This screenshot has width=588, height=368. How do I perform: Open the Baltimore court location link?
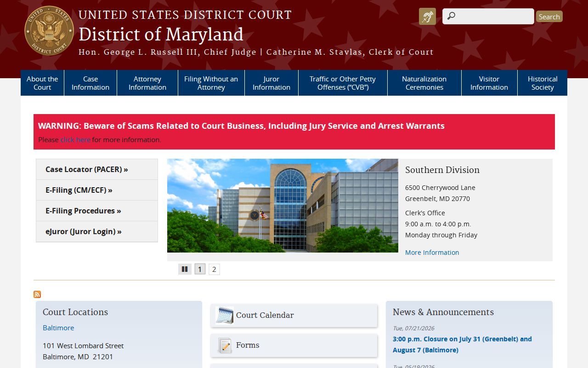click(58, 328)
